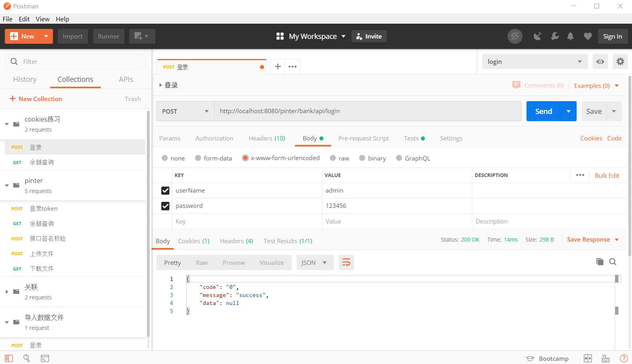Image resolution: width=632 pixels, height=364 pixels.
Task: Open the Authorization request tab
Action: coord(214,138)
